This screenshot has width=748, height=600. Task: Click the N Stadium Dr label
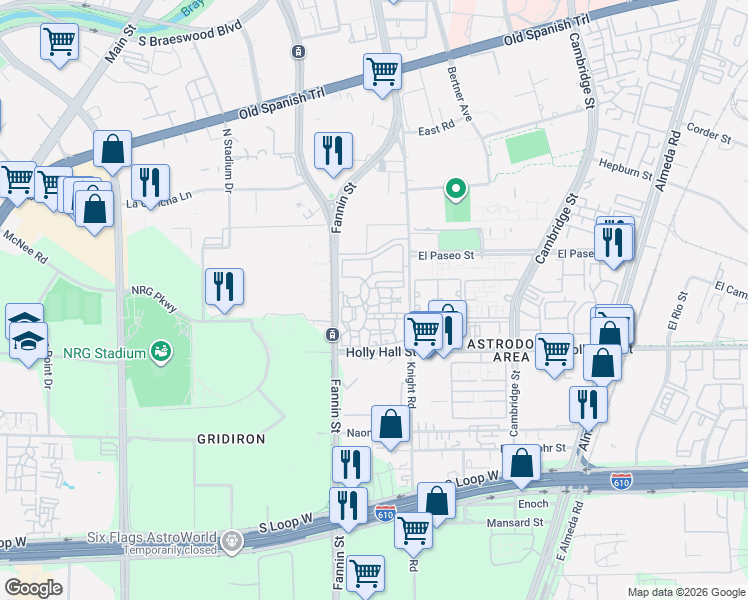(x=228, y=160)
